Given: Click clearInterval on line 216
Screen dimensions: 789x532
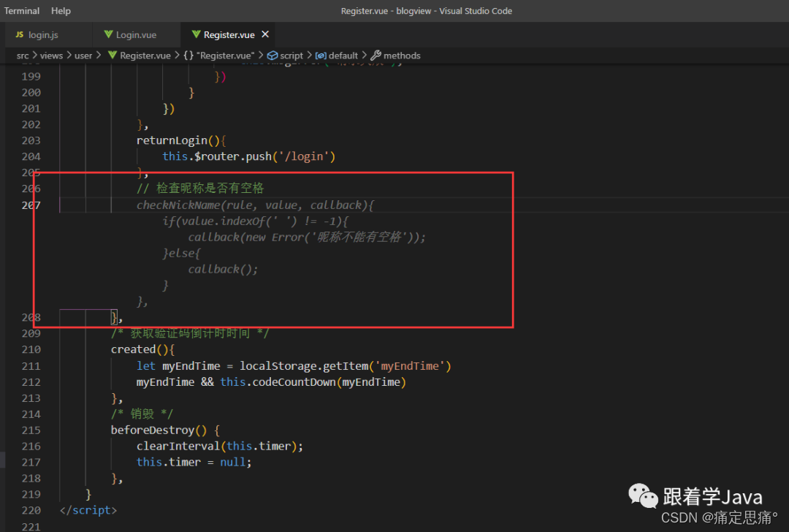Looking at the screenshot, I should 178,446.
